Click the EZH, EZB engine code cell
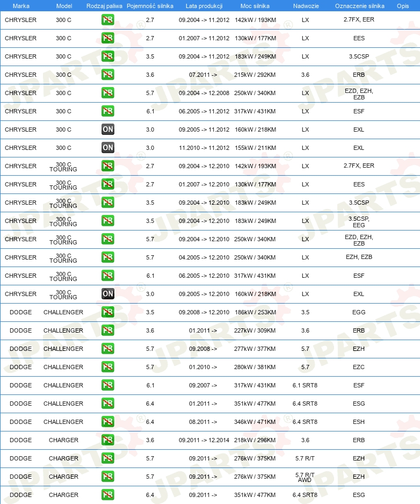420x504 pixels. pos(359,257)
